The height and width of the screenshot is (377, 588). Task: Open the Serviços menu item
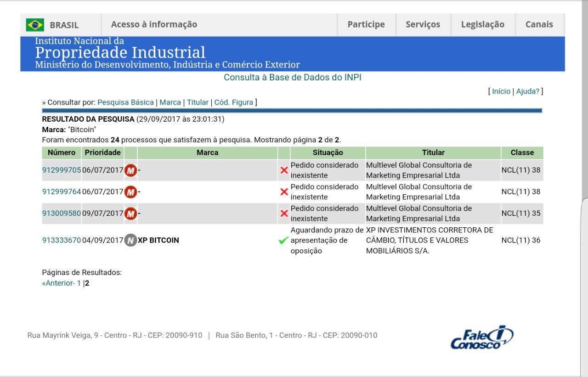click(x=423, y=24)
